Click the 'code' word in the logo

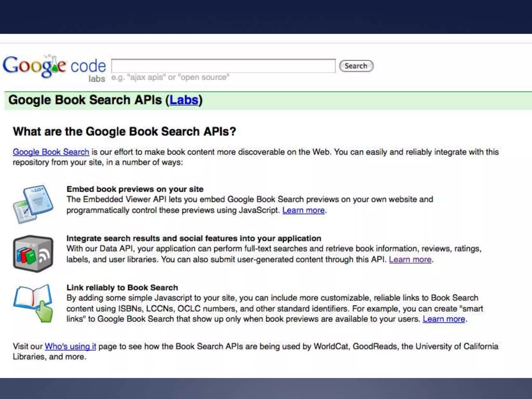[x=88, y=66]
